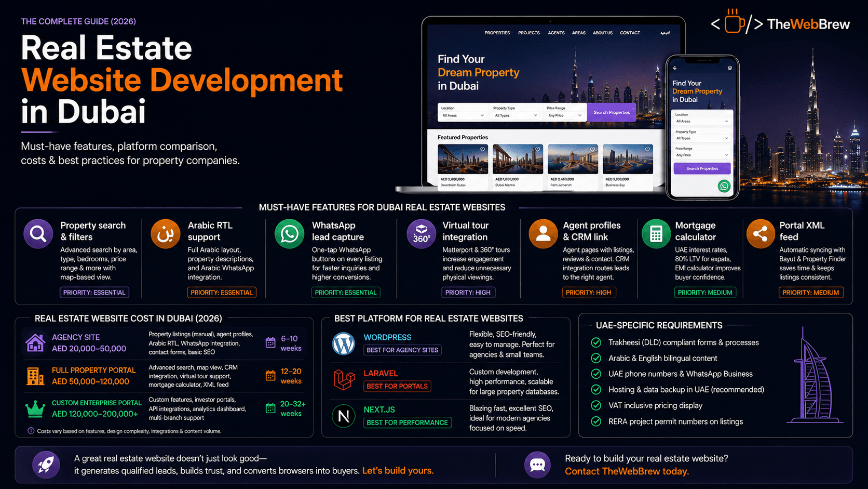Screen dimensions: 868x489
Task: Click the calendar icon beside 12–20 weeks
Action: click(x=270, y=375)
